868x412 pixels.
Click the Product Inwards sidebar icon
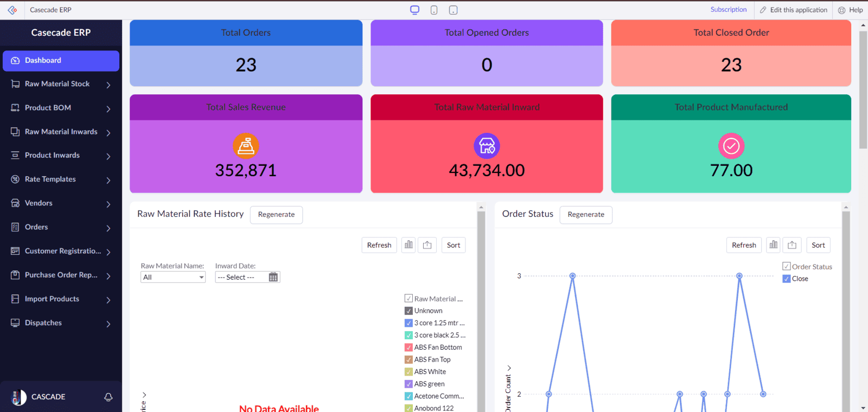pyautogui.click(x=15, y=155)
